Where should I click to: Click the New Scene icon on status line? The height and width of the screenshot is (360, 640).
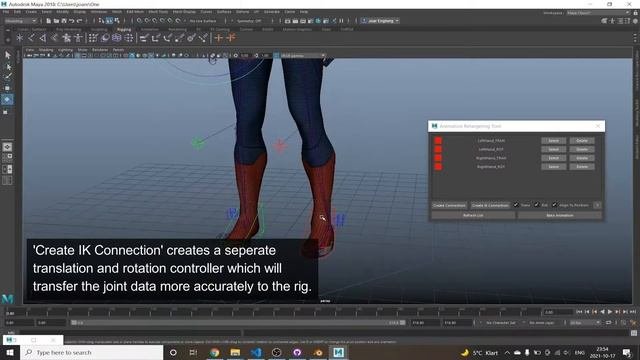pyautogui.click(x=49, y=21)
